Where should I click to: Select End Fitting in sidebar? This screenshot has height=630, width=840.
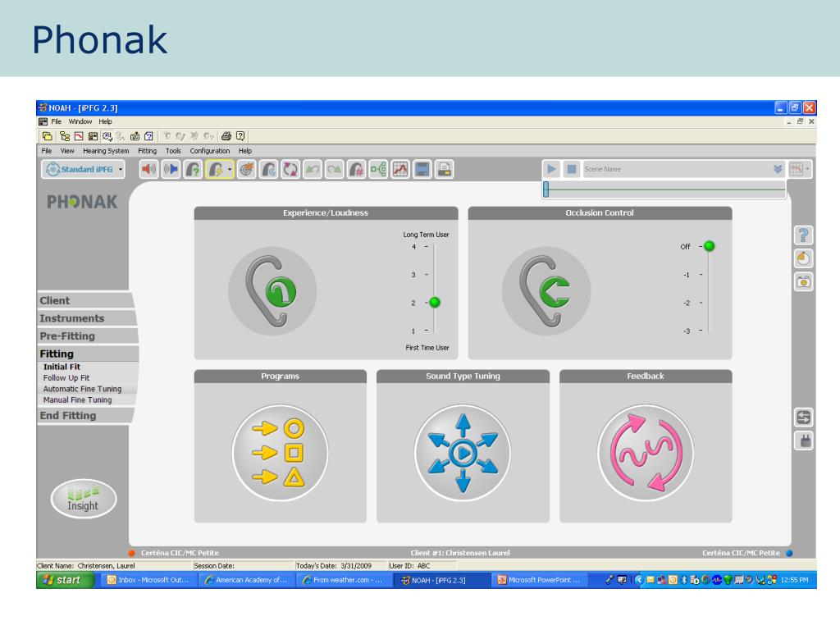[x=84, y=415]
